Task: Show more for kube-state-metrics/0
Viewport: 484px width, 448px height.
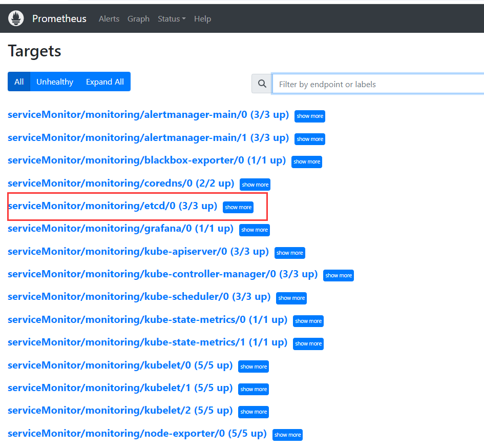Action: click(x=308, y=321)
